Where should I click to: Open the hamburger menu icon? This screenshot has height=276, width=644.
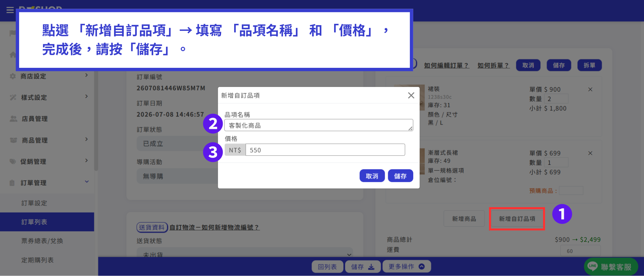[x=10, y=10]
